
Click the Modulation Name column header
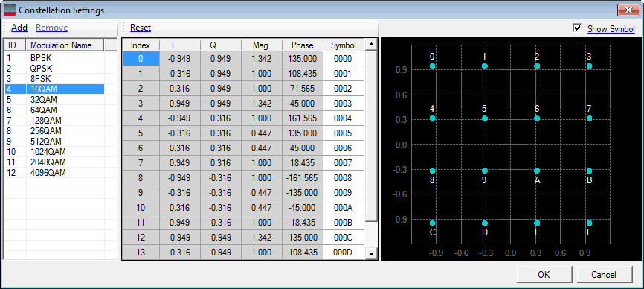pyautogui.click(x=65, y=45)
